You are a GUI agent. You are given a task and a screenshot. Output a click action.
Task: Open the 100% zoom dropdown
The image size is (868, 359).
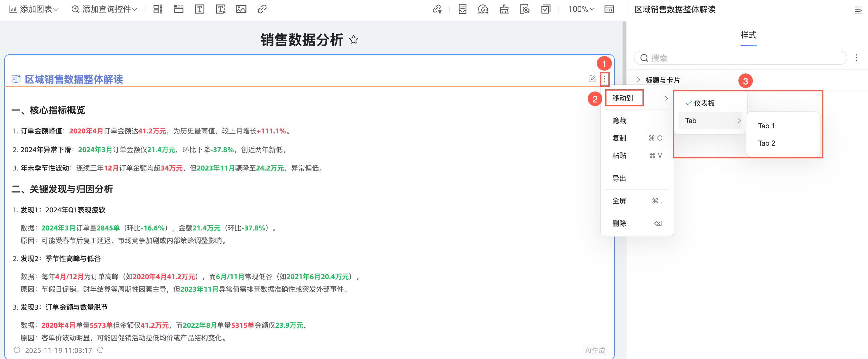click(x=581, y=9)
